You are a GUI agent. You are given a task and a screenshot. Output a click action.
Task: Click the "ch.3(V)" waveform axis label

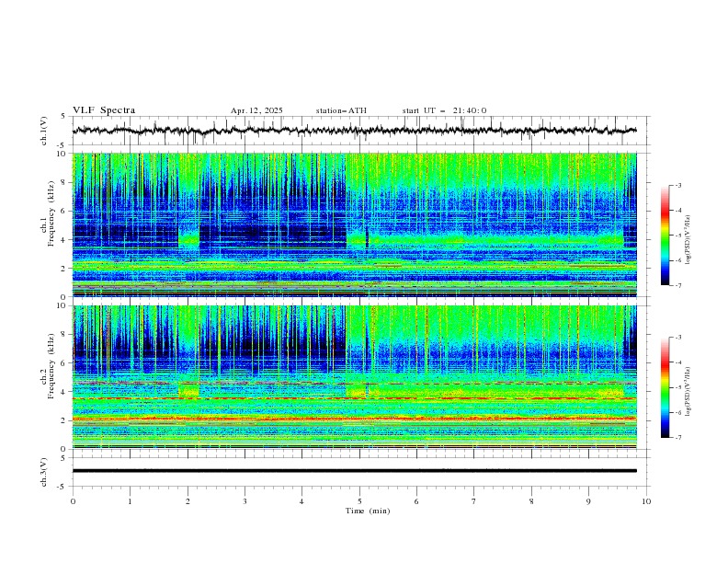pyautogui.click(x=44, y=472)
